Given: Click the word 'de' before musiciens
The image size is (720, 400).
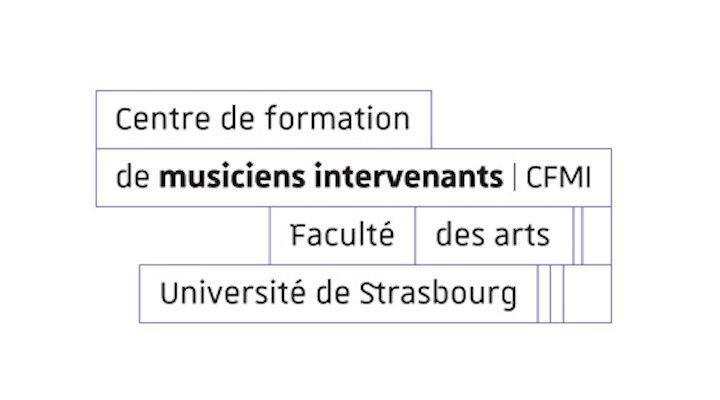Looking at the screenshot, I should coord(133,177).
